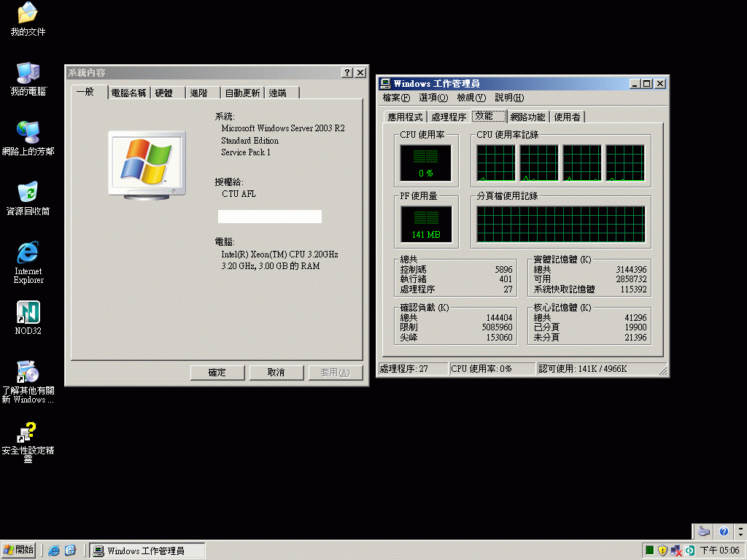
Task: Switch to the 使用者 tab
Action: pyautogui.click(x=567, y=117)
